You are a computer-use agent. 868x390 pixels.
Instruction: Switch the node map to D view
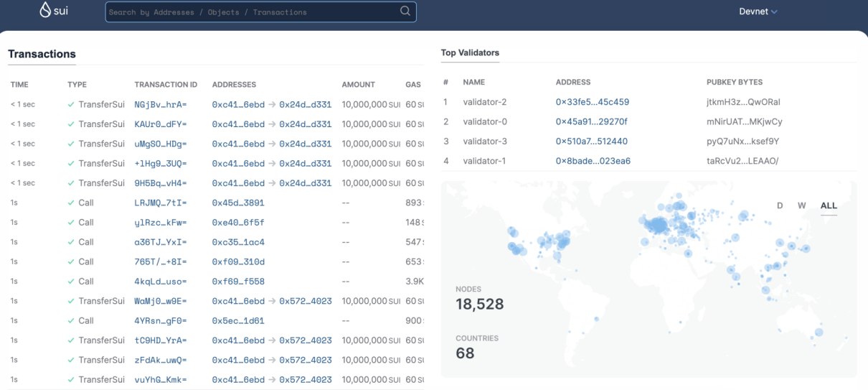[x=780, y=205]
